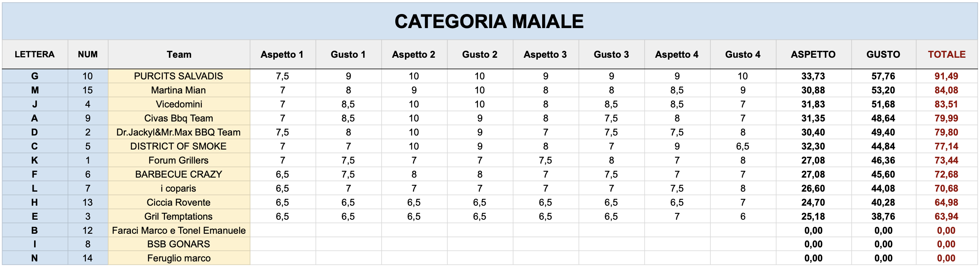Click Civas Bbq Team cell
Screen dimensions: 980x267
[179, 118]
